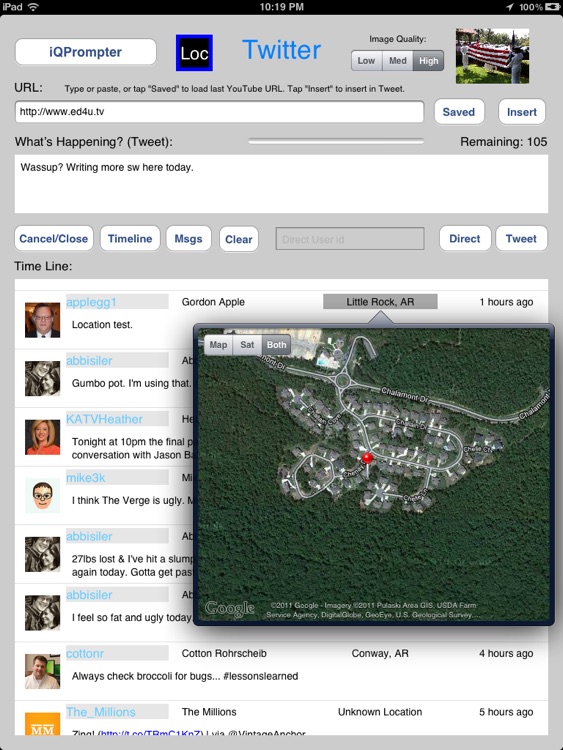Tap the blue Loc location icon
The width and height of the screenshot is (563, 750).
point(194,53)
